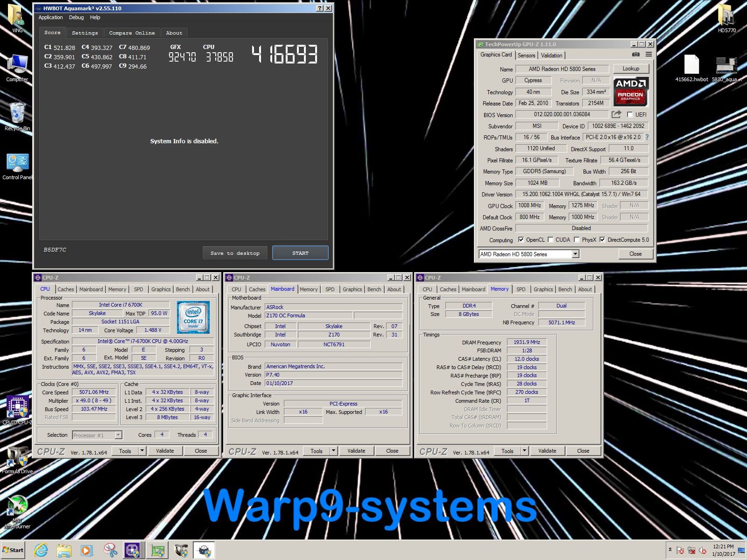This screenshot has height=560, width=747.
Task: Expand Tools dropdown arrow in CPU tab window
Action: (142, 451)
